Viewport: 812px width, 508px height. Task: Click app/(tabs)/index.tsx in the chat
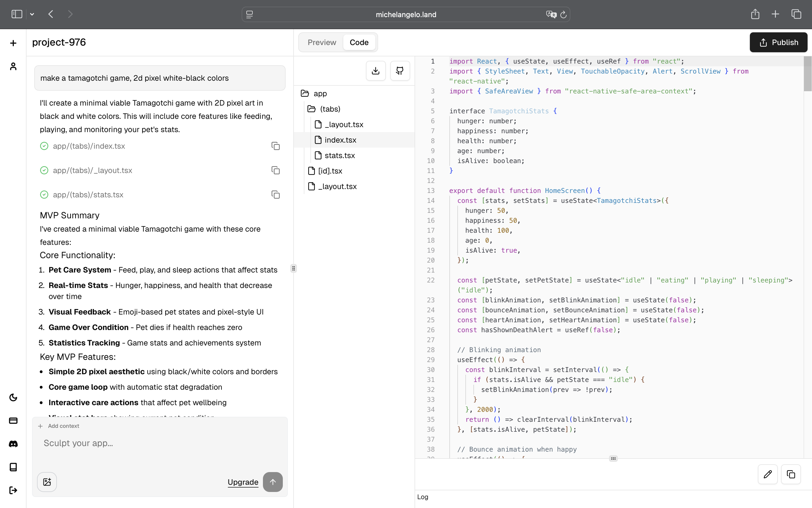click(89, 146)
